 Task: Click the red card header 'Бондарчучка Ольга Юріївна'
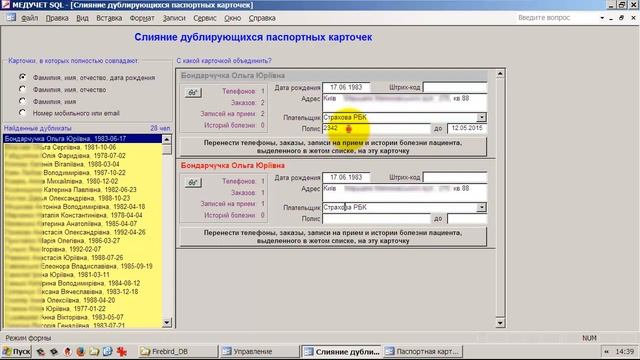point(233,166)
